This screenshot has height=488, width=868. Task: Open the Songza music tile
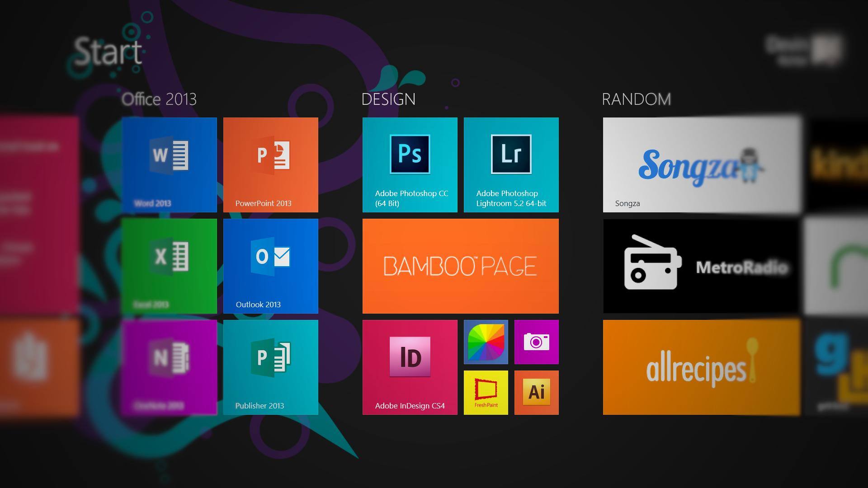[x=702, y=164]
